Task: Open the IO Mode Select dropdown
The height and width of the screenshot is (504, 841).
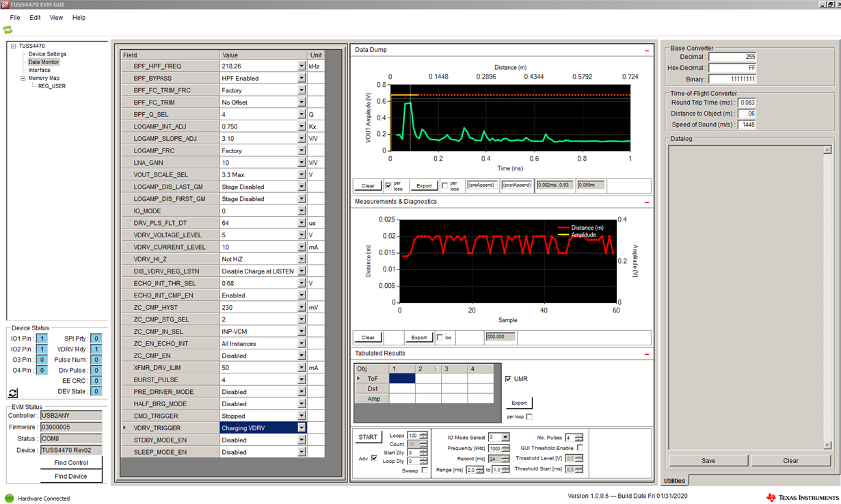Action: click(505, 438)
